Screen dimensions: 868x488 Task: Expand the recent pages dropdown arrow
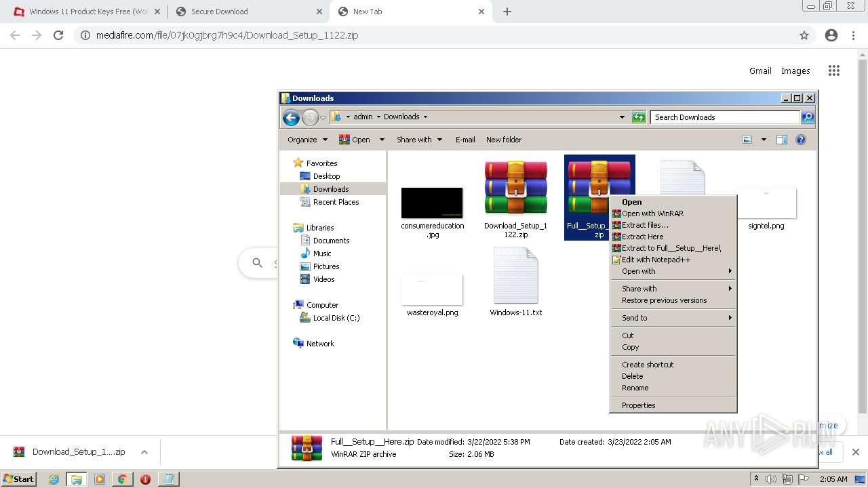pos(323,117)
